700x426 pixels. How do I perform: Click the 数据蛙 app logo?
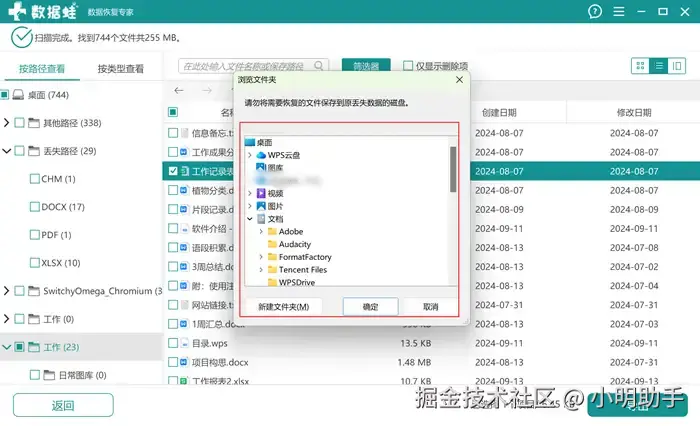(42, 11)
